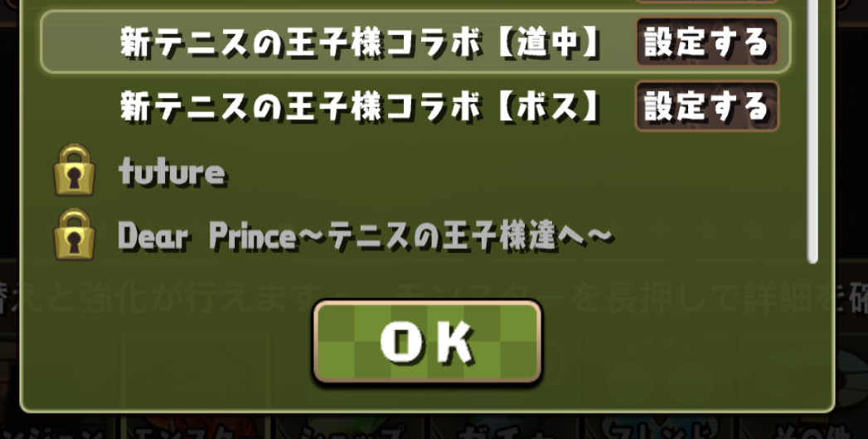Select the 新テニスの王子様コラボ【ボス】 row title
The width and height of the screenshot is (868, 439).
(x=360, y=106)
